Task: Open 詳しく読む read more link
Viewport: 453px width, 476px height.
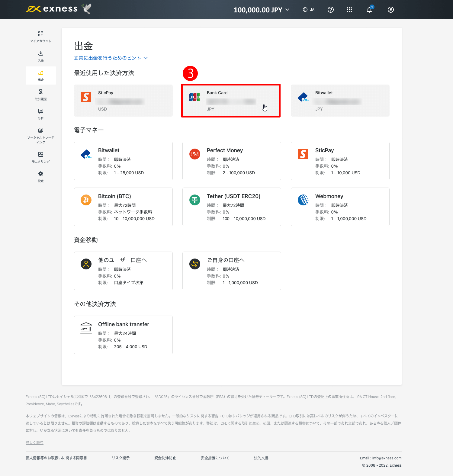Action: [x=34, y=443]
